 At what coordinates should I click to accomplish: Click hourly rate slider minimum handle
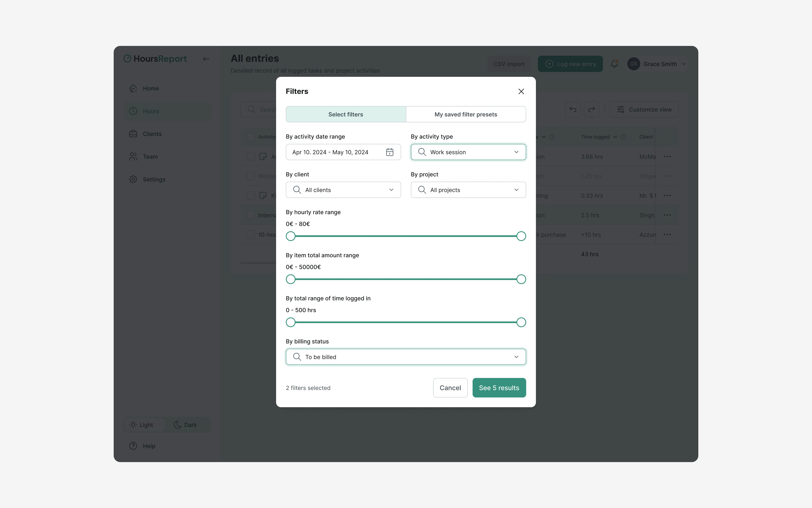(290, 236)
